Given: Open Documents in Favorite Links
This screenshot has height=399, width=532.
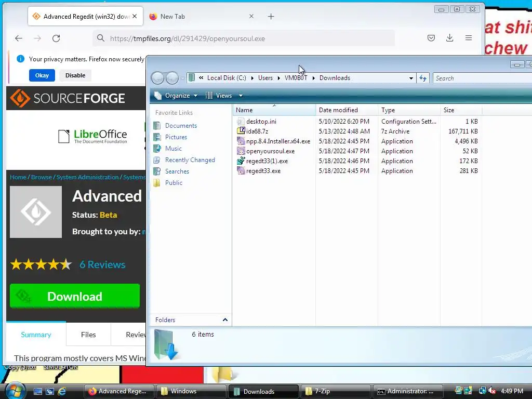Looking at the screenshot, I should click(x=181, y=126).
